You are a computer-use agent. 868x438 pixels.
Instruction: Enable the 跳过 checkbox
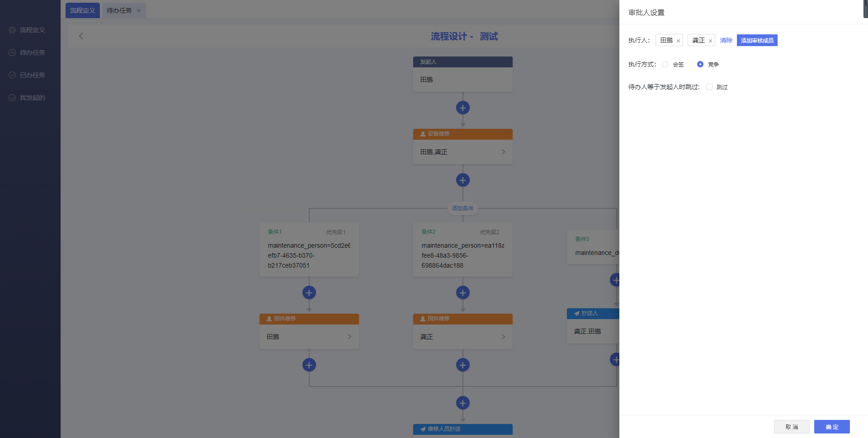(x=709, y=87)
